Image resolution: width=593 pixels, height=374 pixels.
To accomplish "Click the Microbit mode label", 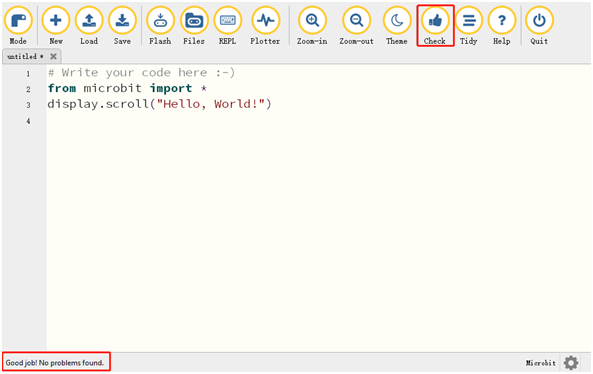I will [540, 363].
